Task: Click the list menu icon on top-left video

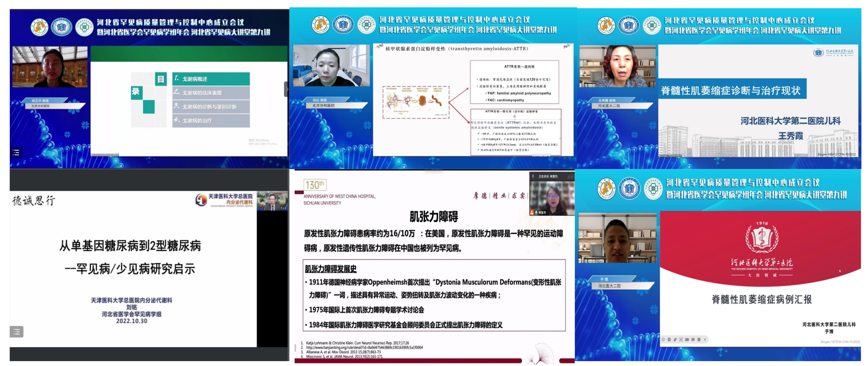Action: point(16,153)
